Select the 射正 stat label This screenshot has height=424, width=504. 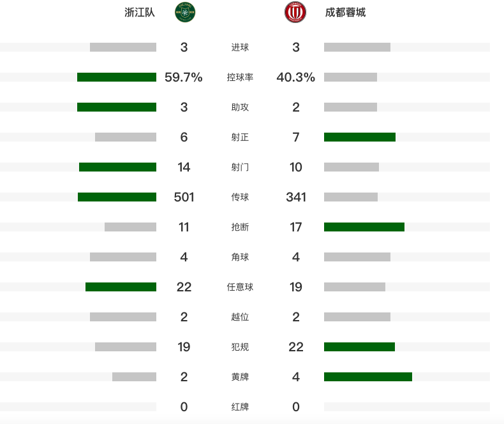pos(240,137)
